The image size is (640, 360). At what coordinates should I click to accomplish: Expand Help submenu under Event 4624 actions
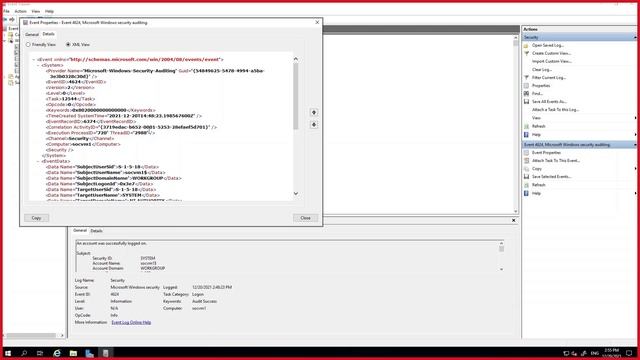636,193
